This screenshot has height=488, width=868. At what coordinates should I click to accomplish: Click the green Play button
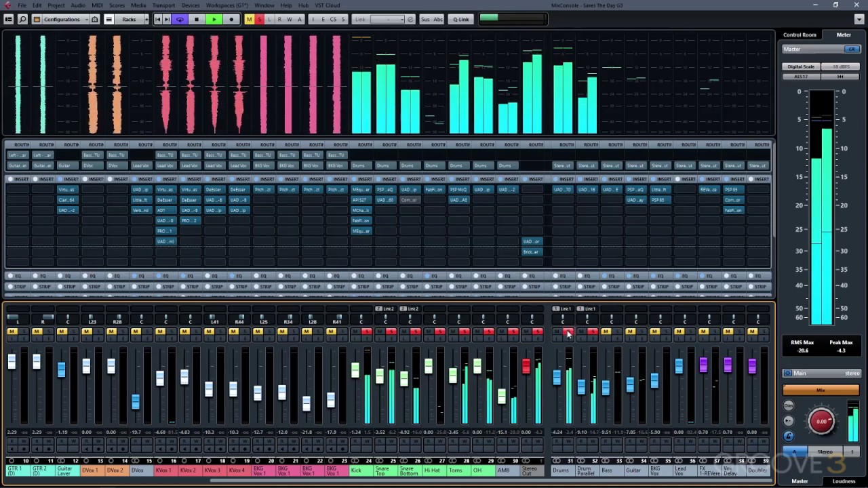pyautogui.click(x=214, y=19)
